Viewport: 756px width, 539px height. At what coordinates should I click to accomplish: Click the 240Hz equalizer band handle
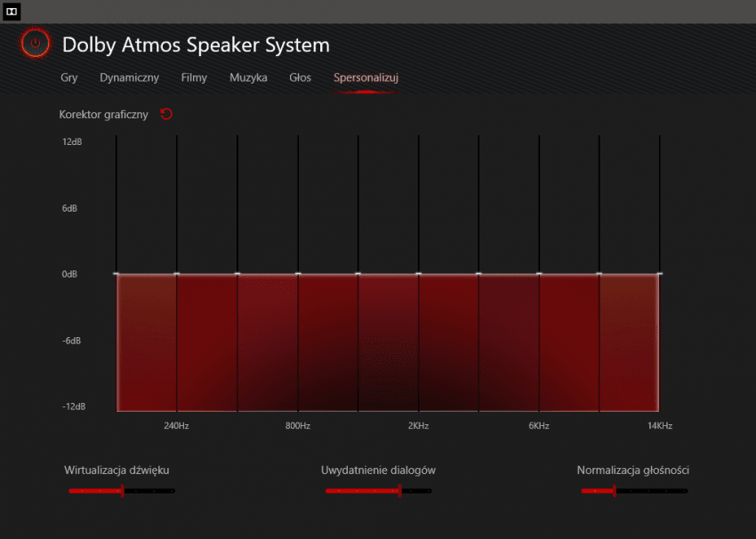[176, 274]
